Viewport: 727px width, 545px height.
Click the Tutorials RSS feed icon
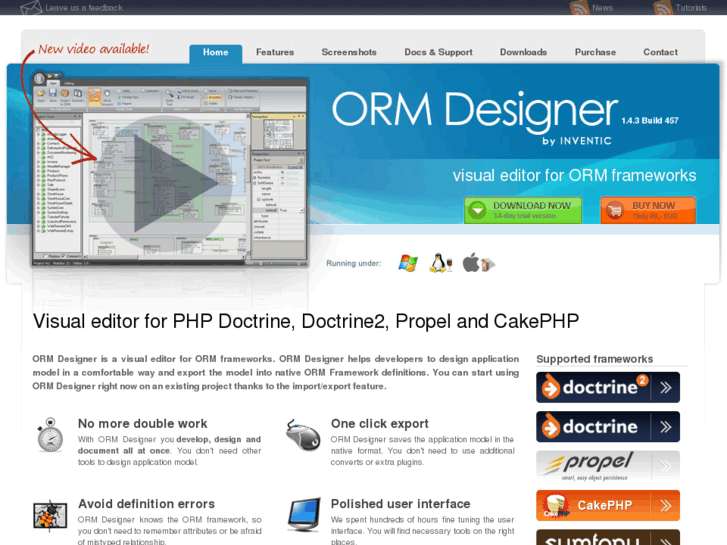[663, 8]
